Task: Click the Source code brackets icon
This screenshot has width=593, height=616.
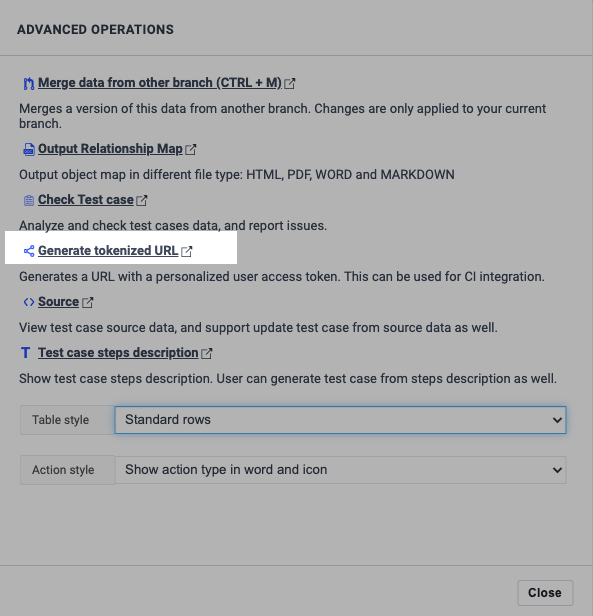Action: (x=29, y=302)
